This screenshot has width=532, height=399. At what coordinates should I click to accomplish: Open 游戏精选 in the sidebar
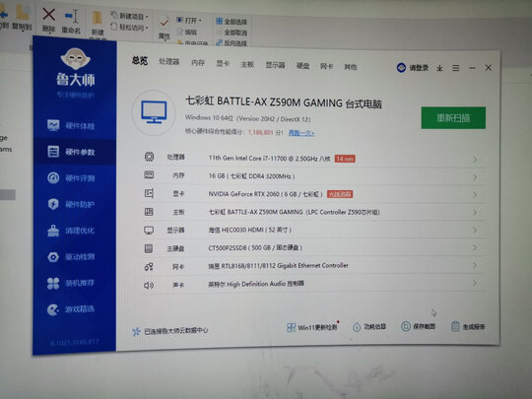click(x=71, y=309)
